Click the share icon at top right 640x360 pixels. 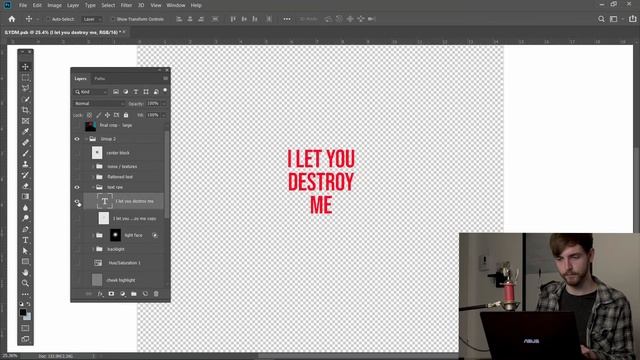[632, 19]
